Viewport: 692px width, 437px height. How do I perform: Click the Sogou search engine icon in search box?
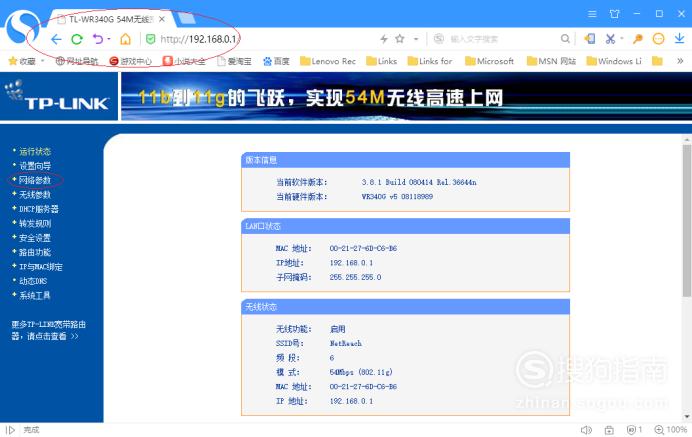pos(439,39)
